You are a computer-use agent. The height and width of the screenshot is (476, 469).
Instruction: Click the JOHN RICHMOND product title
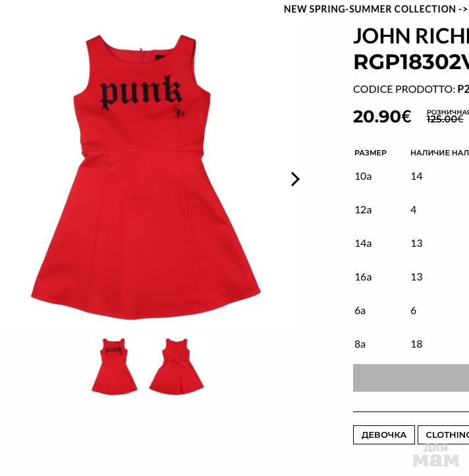click(411, 49)
